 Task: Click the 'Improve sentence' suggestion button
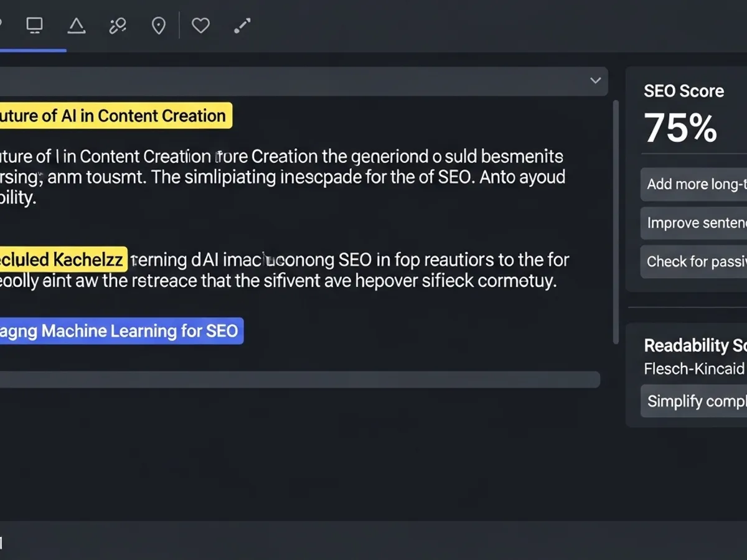tap(697, 223)
